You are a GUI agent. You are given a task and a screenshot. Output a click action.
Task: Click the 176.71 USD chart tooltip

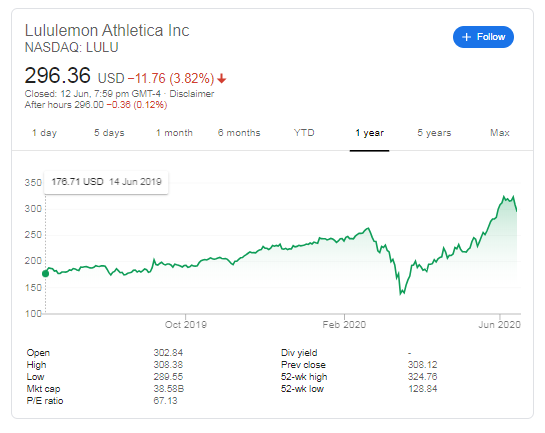(x=106, y=182)
